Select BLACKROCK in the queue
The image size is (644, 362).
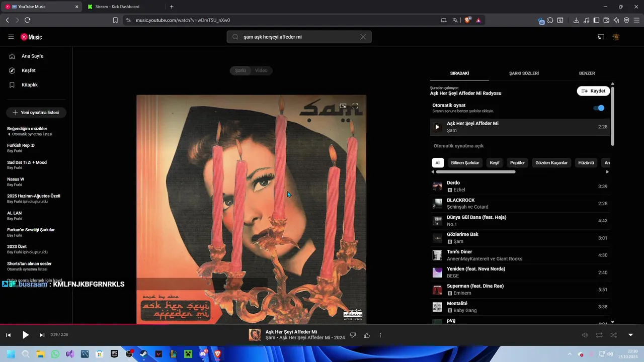(x=520, y=203)
